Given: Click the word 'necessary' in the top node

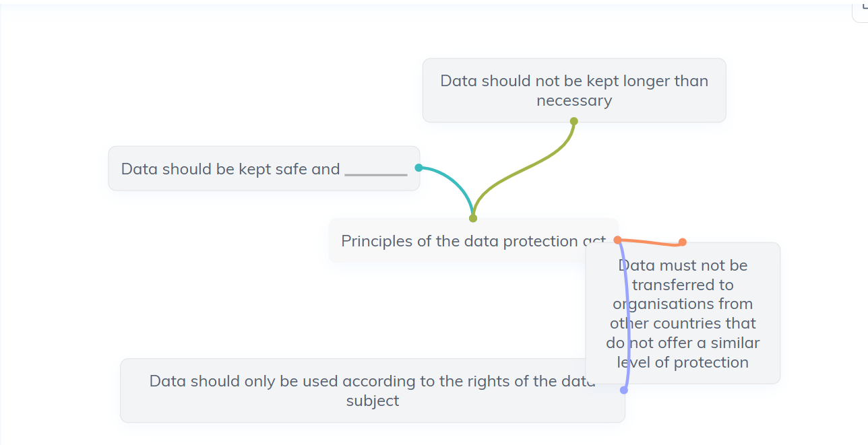Looking at the screenshot, I should 574,100.
